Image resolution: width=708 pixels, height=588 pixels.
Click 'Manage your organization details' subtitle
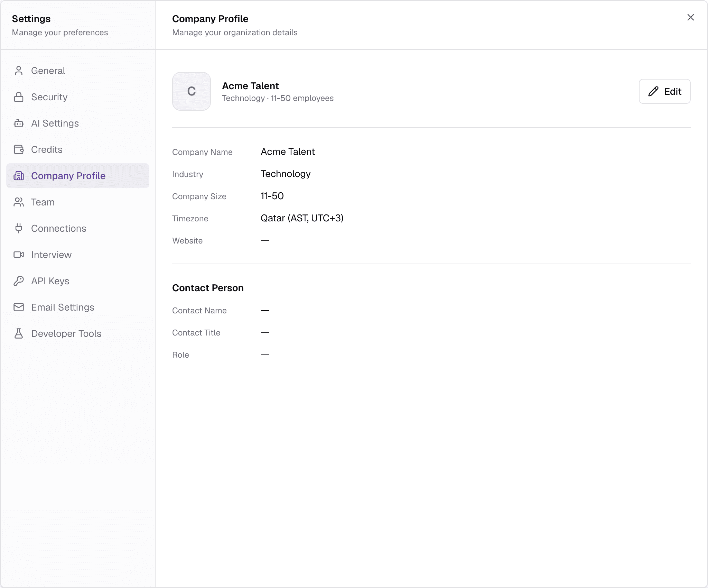tap(235, 33)
